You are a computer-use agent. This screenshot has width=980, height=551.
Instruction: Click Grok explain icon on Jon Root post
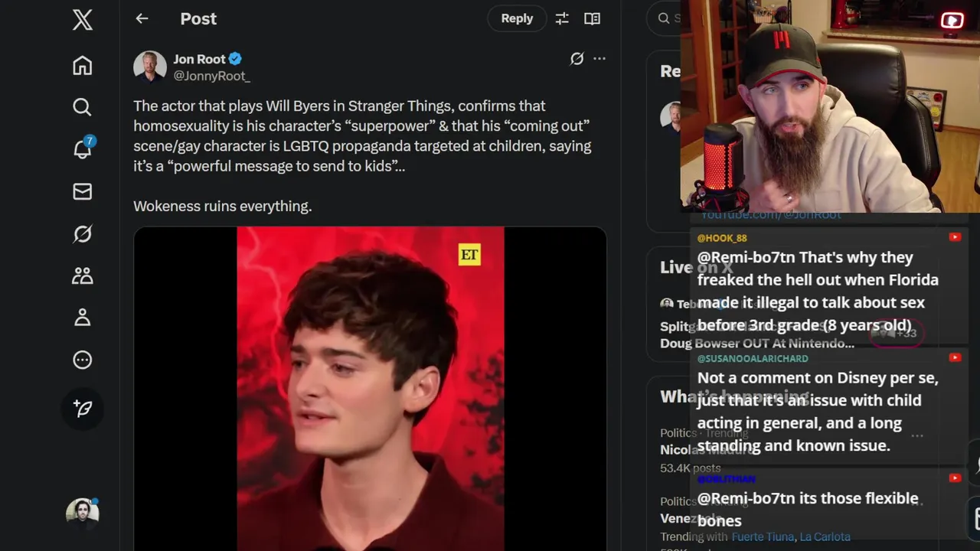(x=577, y=58)
